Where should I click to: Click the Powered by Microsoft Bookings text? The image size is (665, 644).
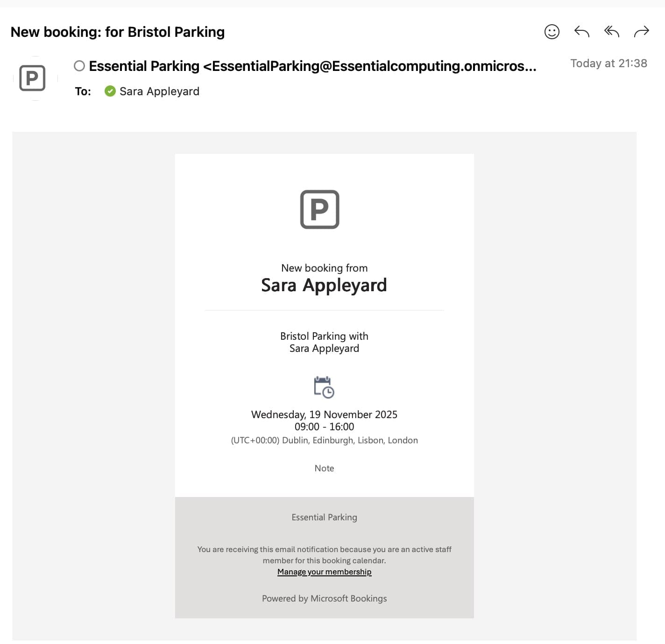coord(324,598)
